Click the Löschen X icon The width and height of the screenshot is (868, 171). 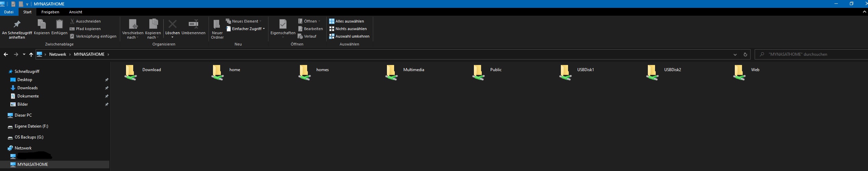click(x=173, y=24)
